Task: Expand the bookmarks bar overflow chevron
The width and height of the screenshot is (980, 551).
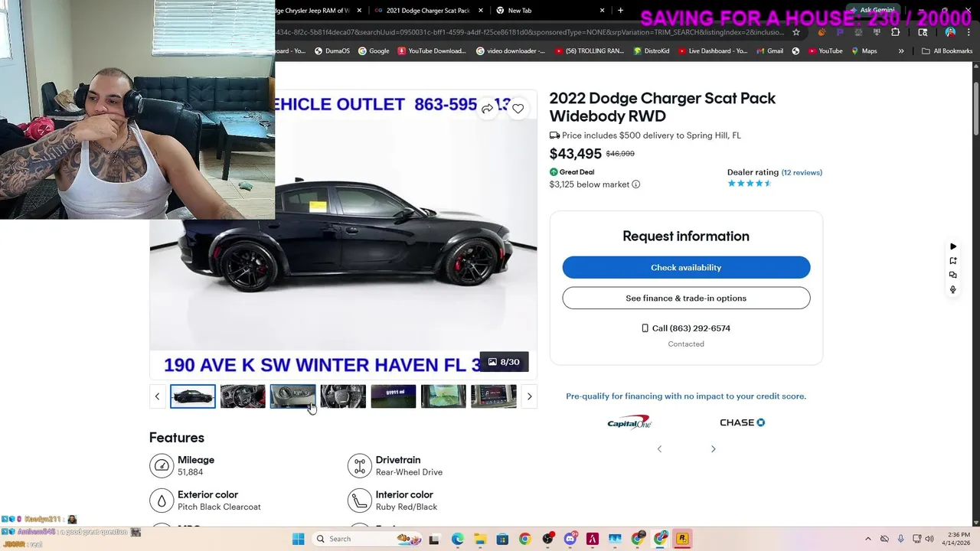Action: coord(901,51)
